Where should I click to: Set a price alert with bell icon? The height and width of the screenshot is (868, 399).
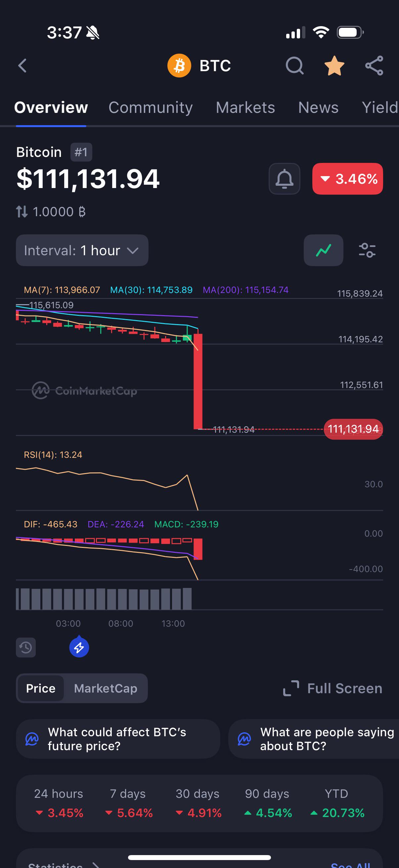coord(284,178)
